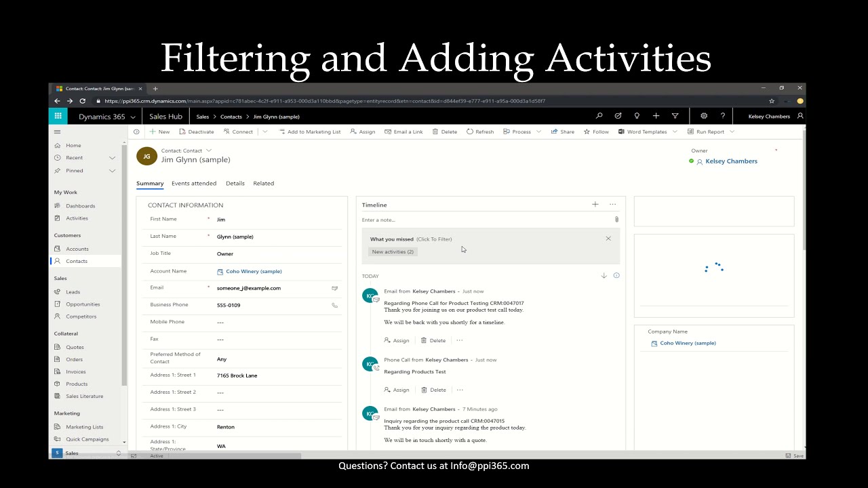Open the Dynamics 365 app launcher waffle
The image size is (868, 488).
[x=58, y=116]
